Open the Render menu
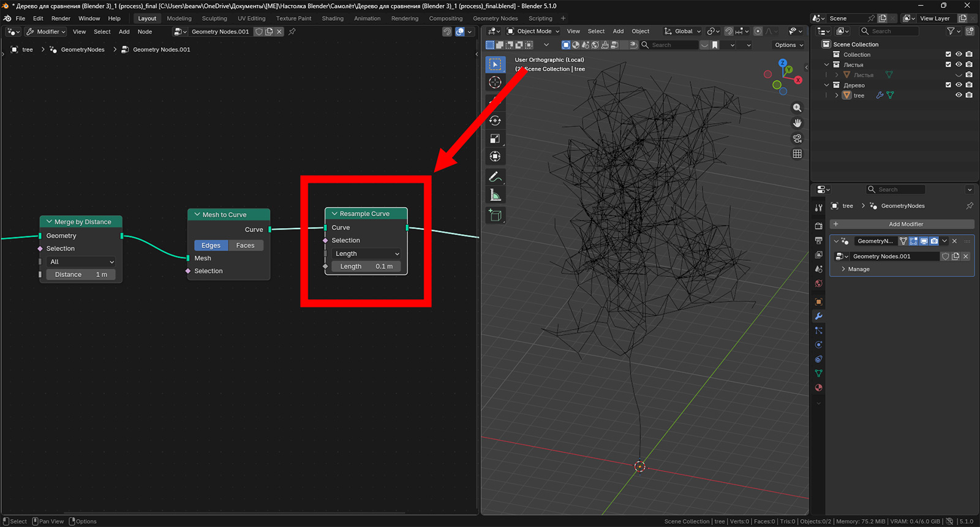Screen dimensions: 980x527 click(x=61, y=18)
